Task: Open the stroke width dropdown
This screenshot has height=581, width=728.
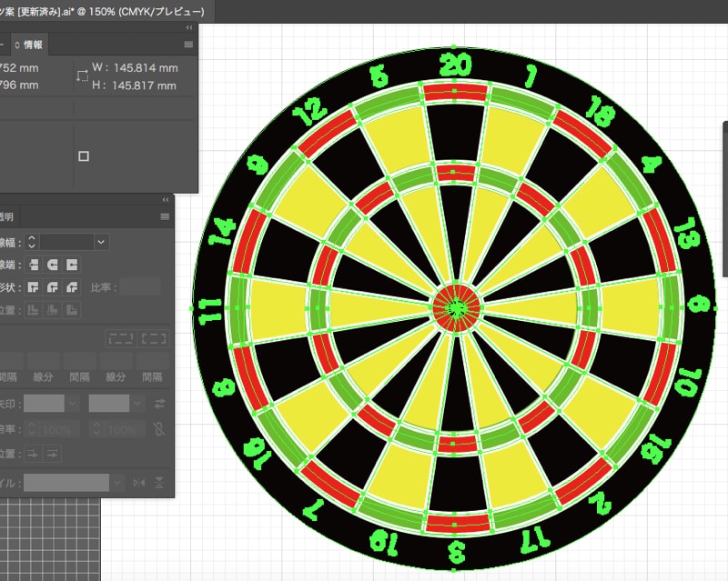Action: coord(101,242)
